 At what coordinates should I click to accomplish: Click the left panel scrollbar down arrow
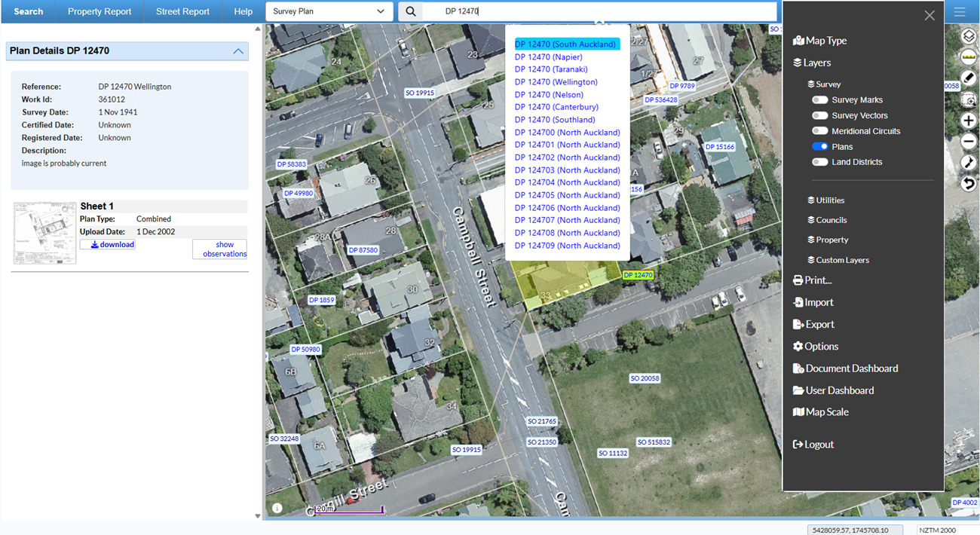coord(258,516)
